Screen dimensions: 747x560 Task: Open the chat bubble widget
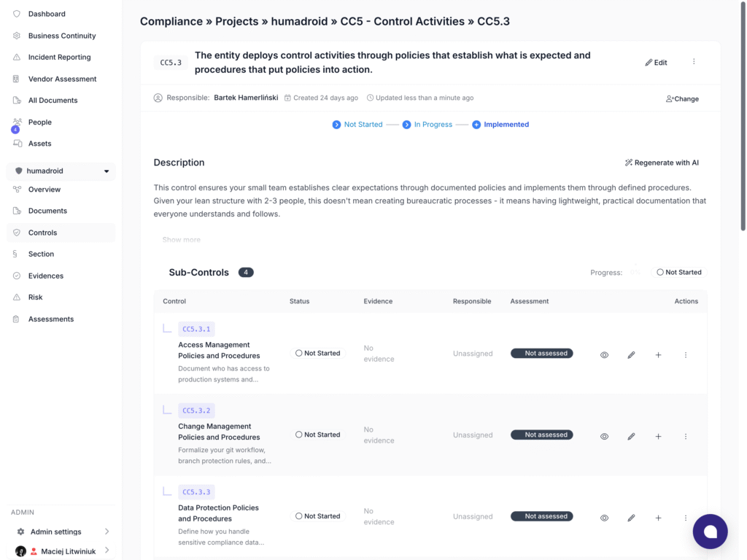710,532
